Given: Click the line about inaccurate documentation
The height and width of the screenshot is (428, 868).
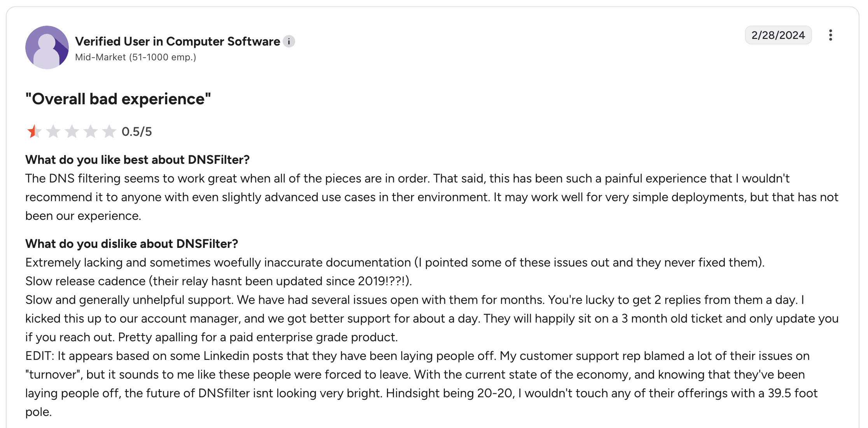Looking at the screenshot, I should [x=395, y=262].
